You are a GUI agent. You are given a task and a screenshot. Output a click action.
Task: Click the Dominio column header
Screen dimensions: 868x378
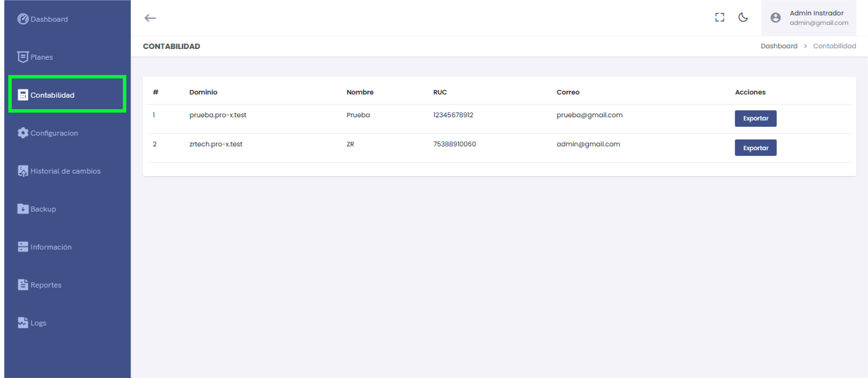point(203,92)
